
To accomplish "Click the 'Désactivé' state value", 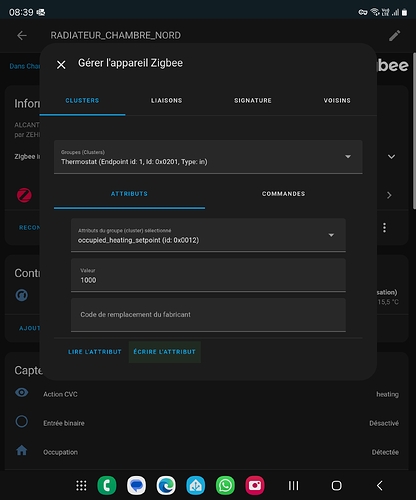I will pyautogui.click(x=384, y=423).
